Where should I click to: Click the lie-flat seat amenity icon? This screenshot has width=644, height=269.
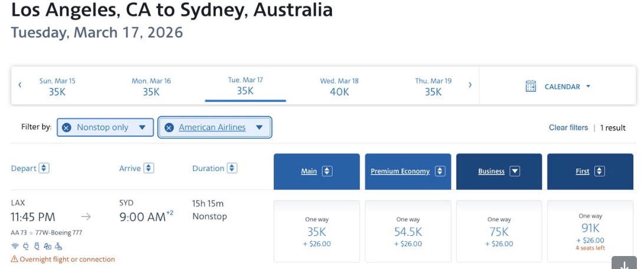pyautogui.click(x=58, y=246)
